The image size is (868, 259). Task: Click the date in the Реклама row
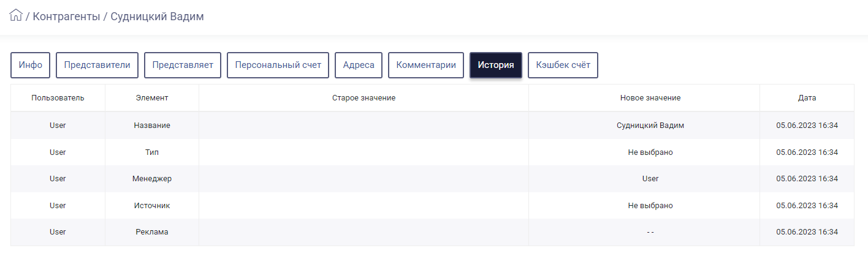coord(807,232)
